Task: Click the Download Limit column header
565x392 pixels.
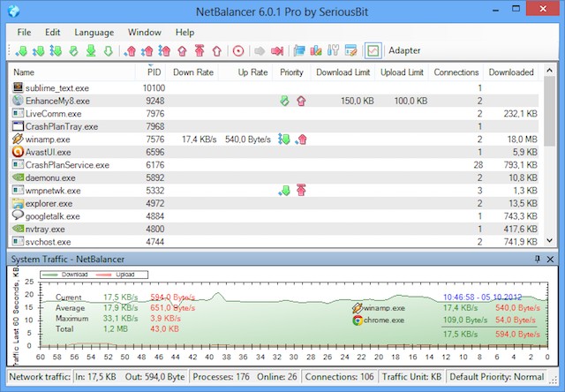Action: click(343, 72)
